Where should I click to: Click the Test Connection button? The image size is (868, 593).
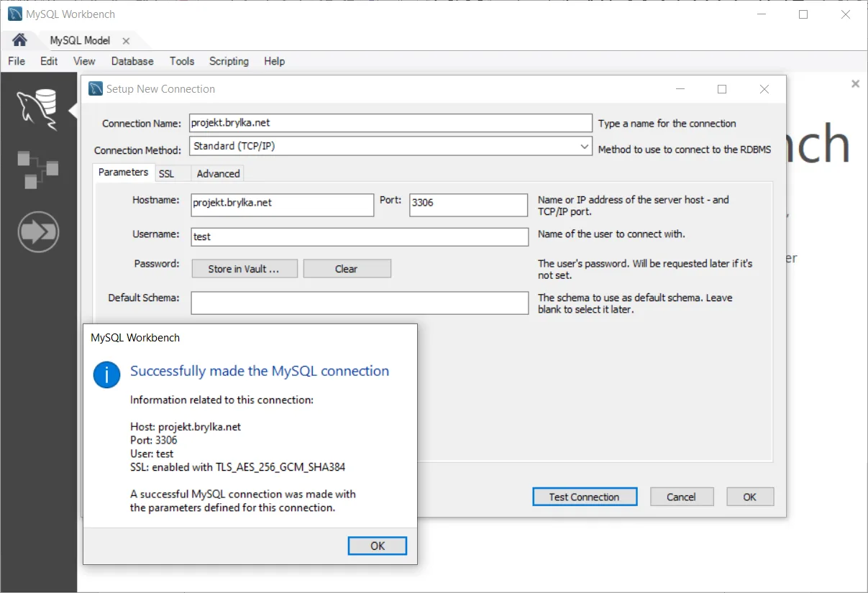[x=584, y=497]
